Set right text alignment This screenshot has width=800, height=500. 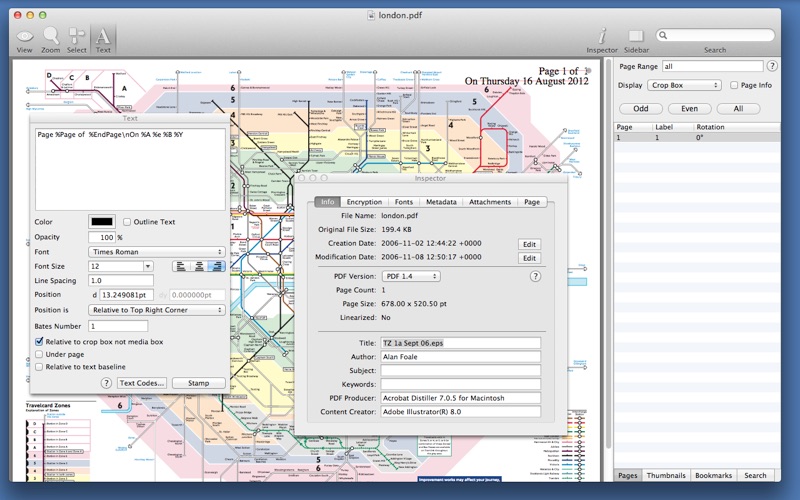pyautogui.click(x=217, y=266)
